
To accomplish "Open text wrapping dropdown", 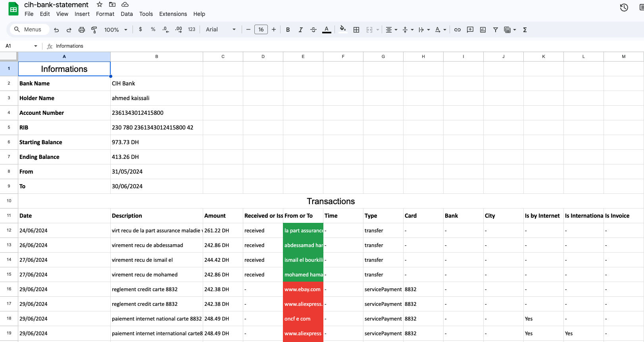I will coord(424,30).
